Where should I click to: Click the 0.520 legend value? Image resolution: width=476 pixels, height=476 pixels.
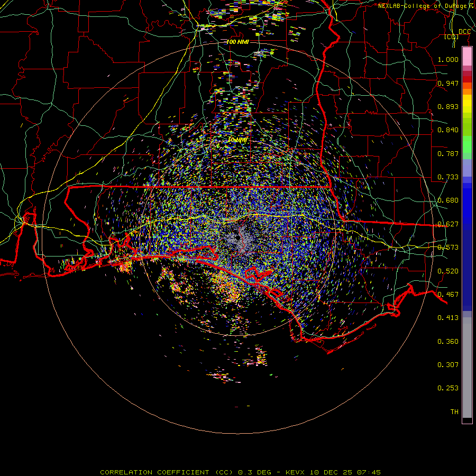(448, 271)
